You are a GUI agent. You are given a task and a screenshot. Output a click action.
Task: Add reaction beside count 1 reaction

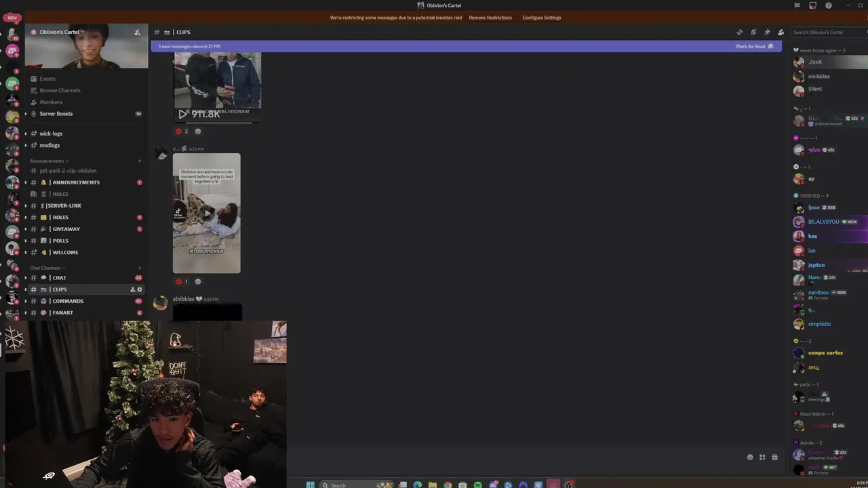(x=198, y=281)
